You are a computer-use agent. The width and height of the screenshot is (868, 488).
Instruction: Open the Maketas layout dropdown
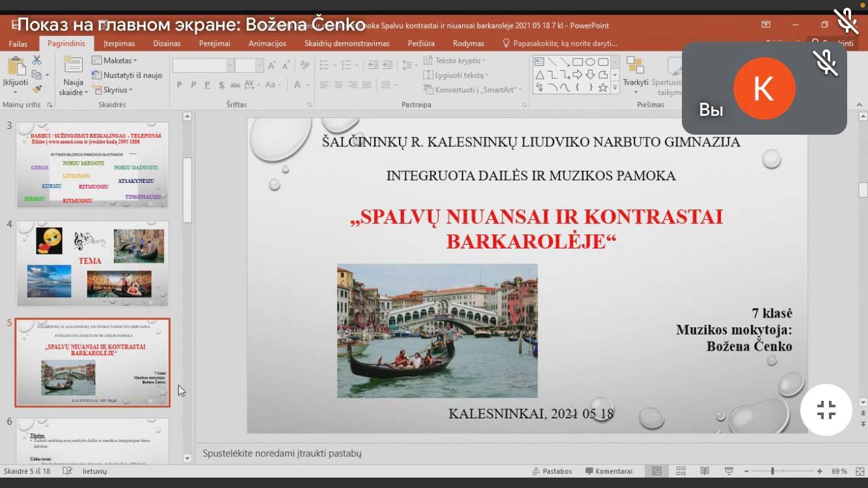coord(113,61)
